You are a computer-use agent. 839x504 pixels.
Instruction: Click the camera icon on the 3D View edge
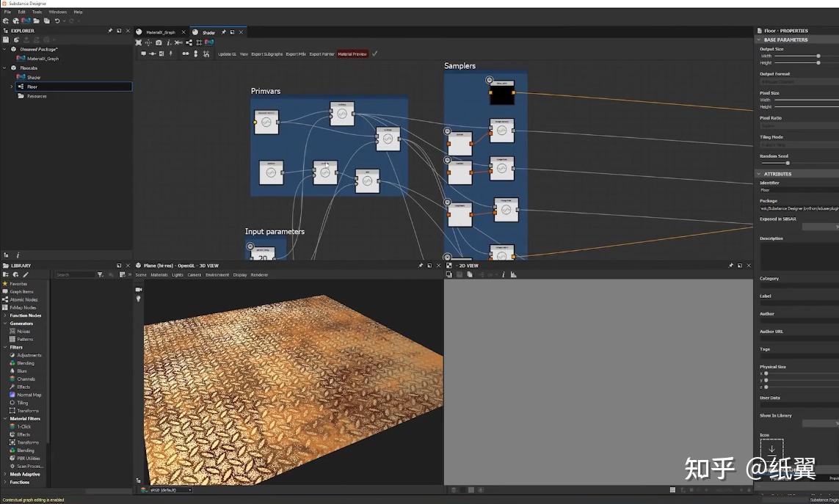[x=138, y=289]
